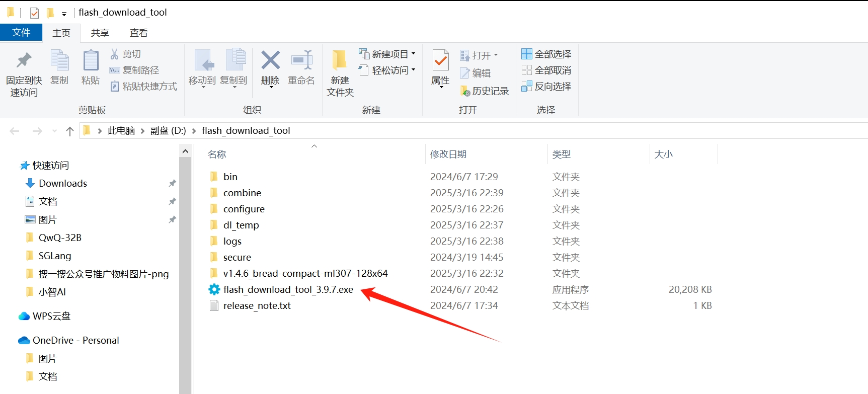Open the File (文件) ribbon tab
The width and height of the screenshot is (868, 394).
[x=21, y=33]
